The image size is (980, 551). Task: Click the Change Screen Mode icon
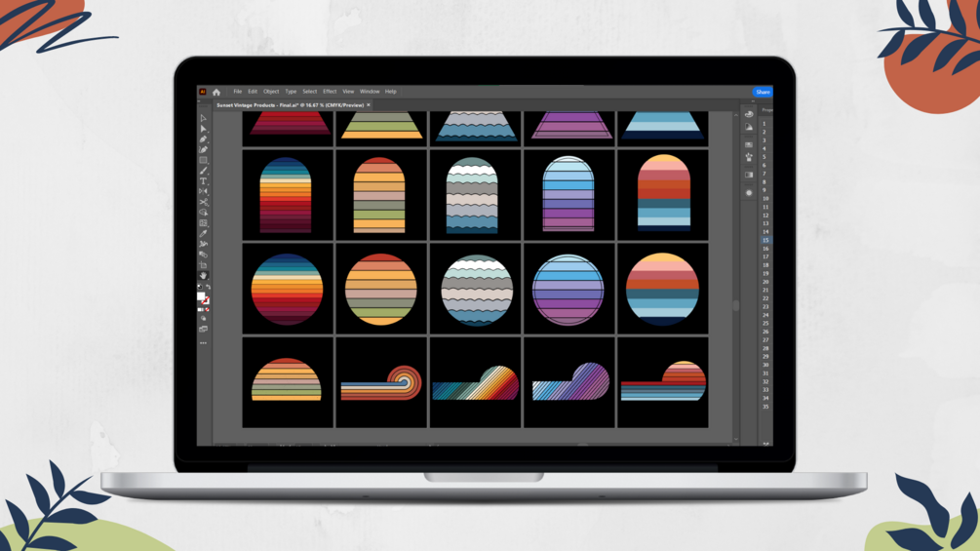[203, 329]
